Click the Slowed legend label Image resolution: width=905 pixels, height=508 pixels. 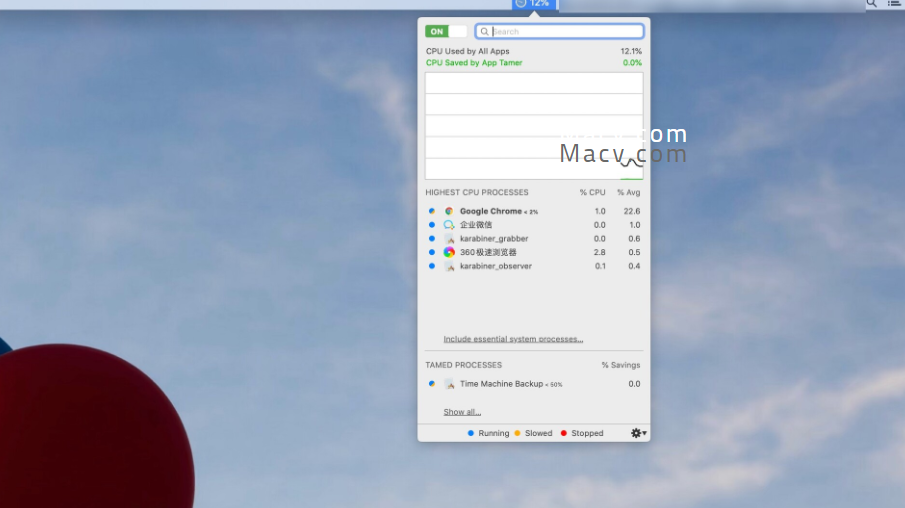pyautogui.click(x=538, y=433)
